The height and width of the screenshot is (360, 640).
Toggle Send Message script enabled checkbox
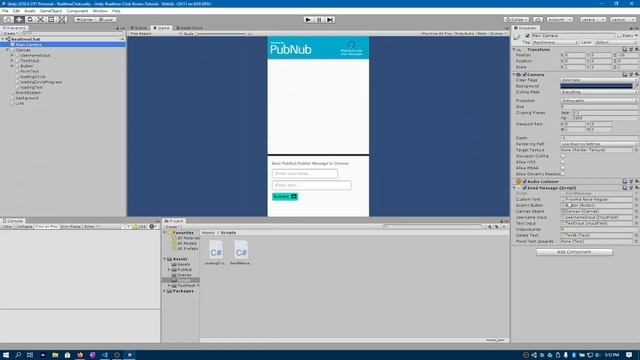[x=524, y=188]
